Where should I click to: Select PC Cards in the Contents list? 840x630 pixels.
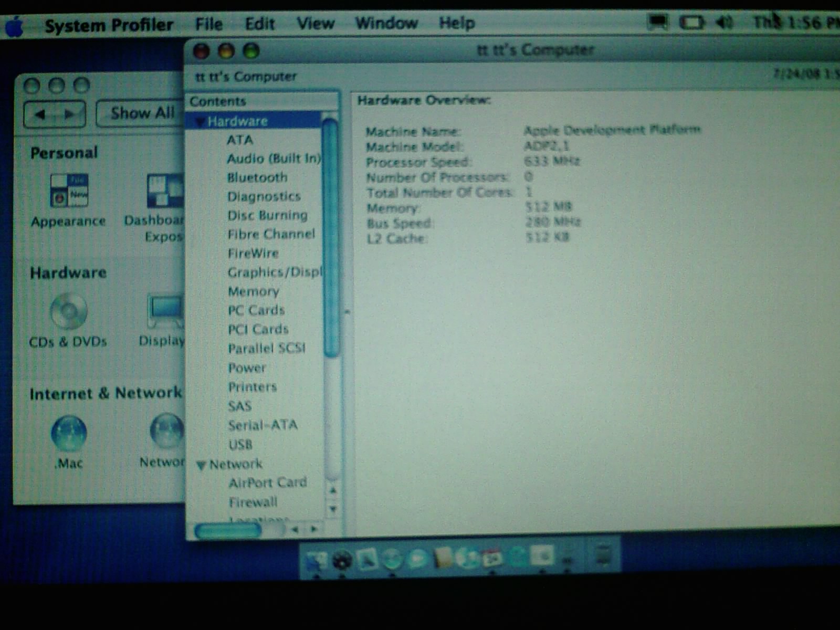pos(256,310)
